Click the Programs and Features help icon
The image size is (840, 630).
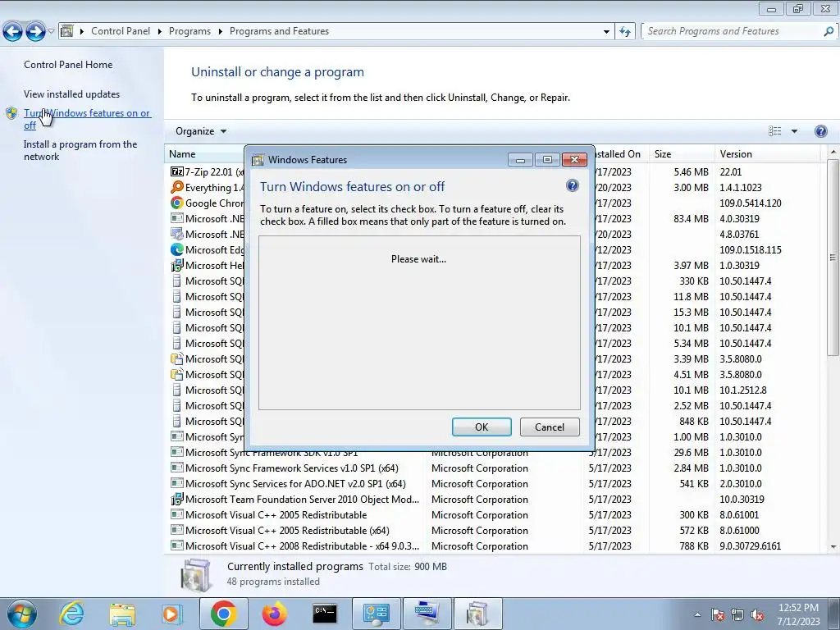click(x=820, y=131)
